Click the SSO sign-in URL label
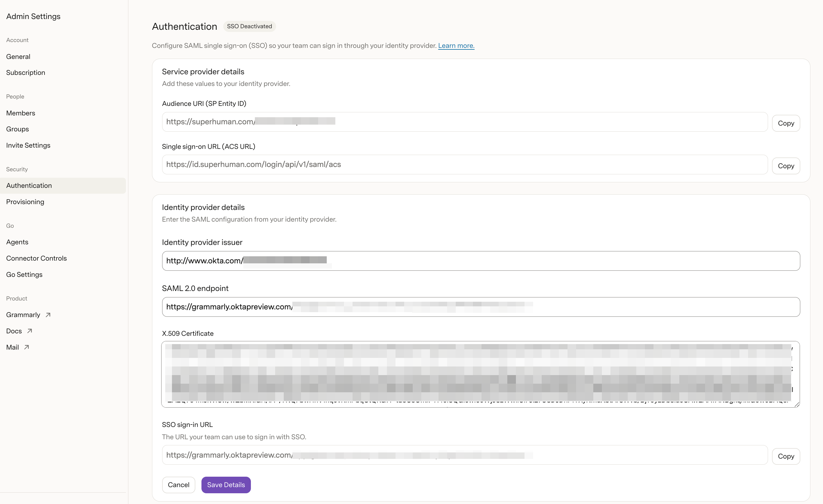Image resolution: width=823 pixels, height=504 pixels. pos(187,425)
